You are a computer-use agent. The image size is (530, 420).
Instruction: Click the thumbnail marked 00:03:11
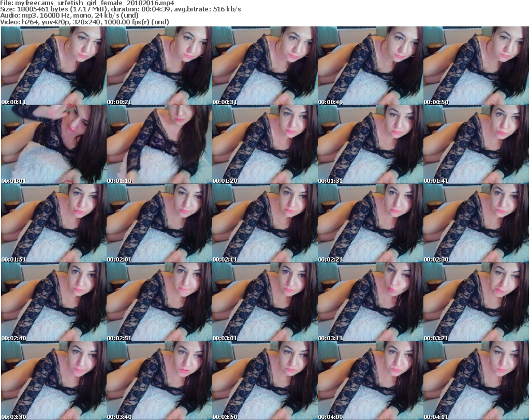coord(371,302)
